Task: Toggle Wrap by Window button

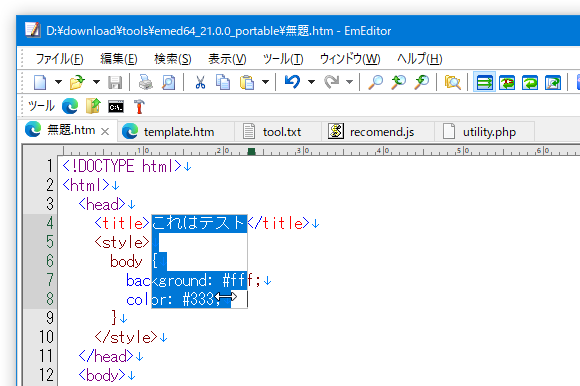Action: [x=530, y=82]
